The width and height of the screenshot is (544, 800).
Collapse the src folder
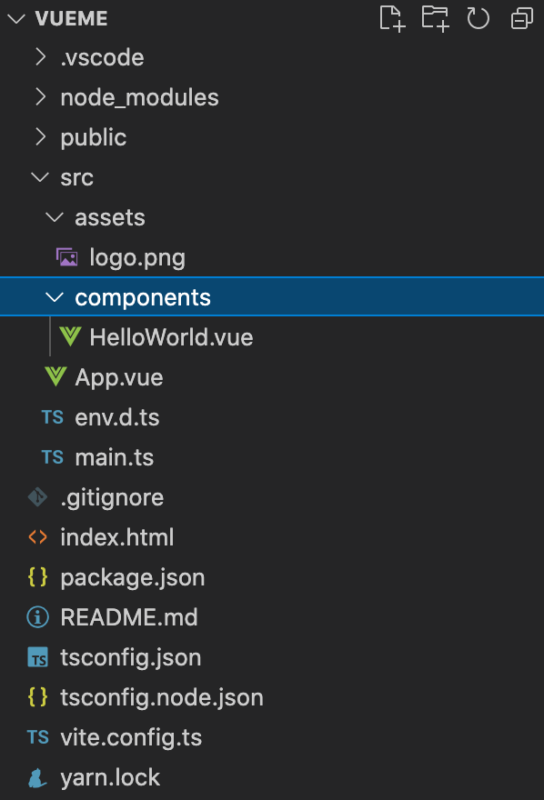(x=40, y=178)
